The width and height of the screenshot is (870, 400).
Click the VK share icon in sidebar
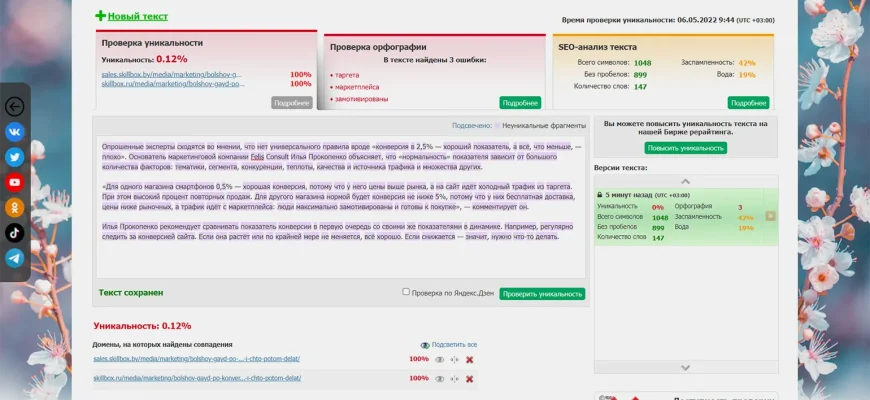pos(15,131)
